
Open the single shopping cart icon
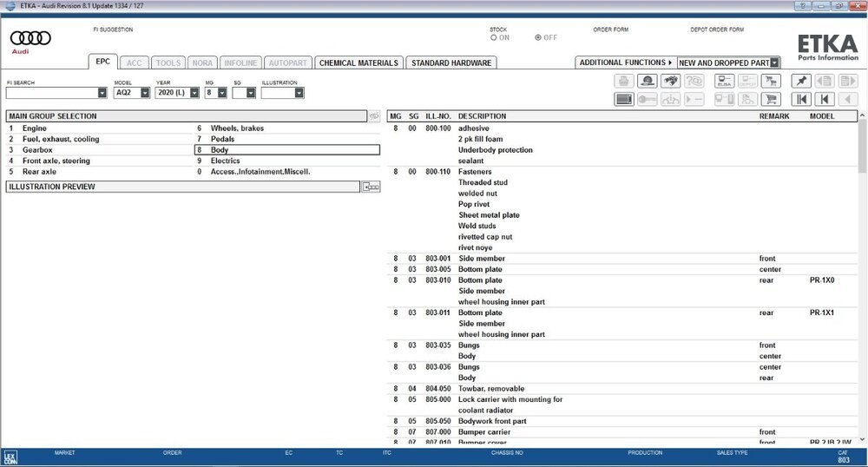tap(771, 99)
